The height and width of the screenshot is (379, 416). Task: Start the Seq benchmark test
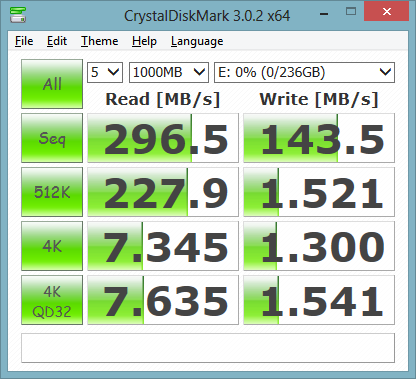[52, 138]
